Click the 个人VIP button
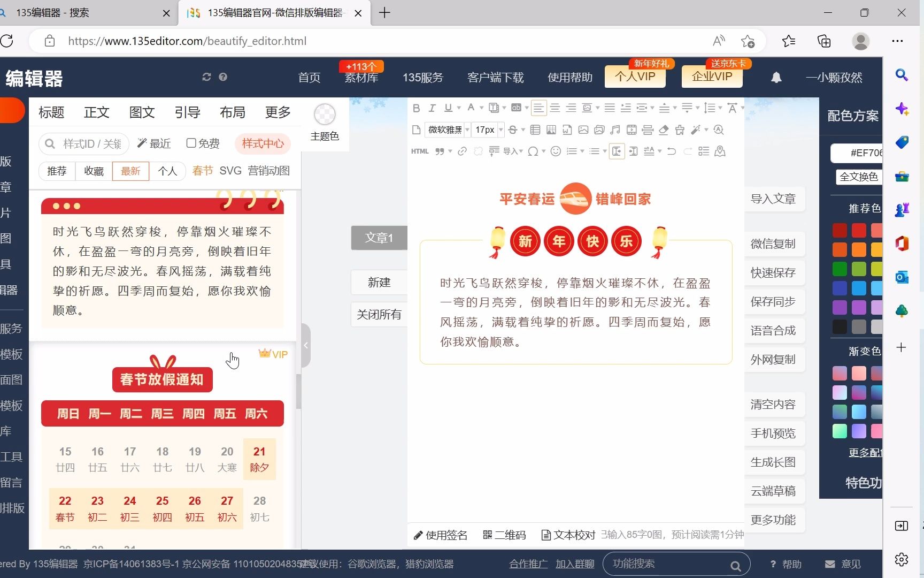This screenshot has height=578, width=924. [x=635, y=77]
